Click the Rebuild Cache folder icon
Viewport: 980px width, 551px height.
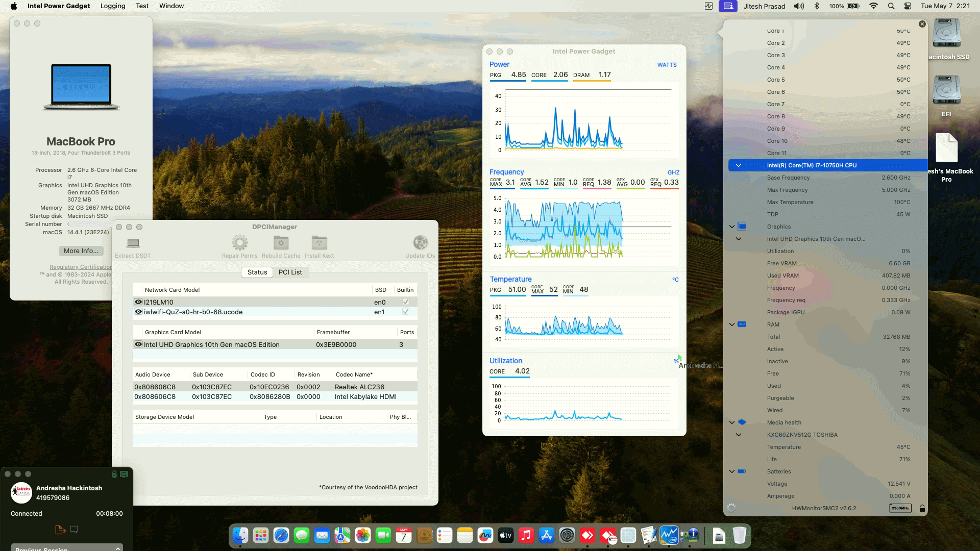(280, 243)
